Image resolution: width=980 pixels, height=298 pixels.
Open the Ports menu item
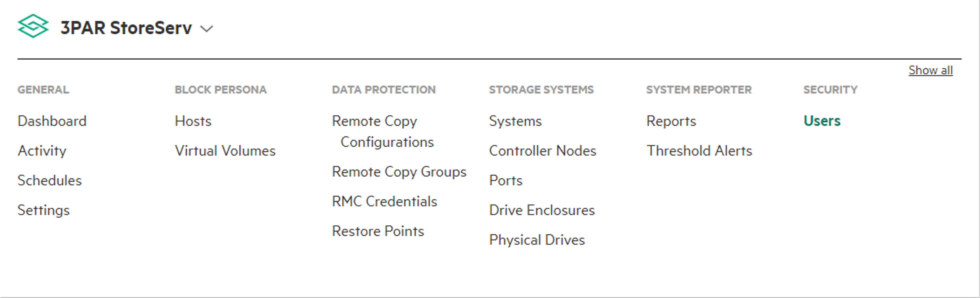click(506, 180)
